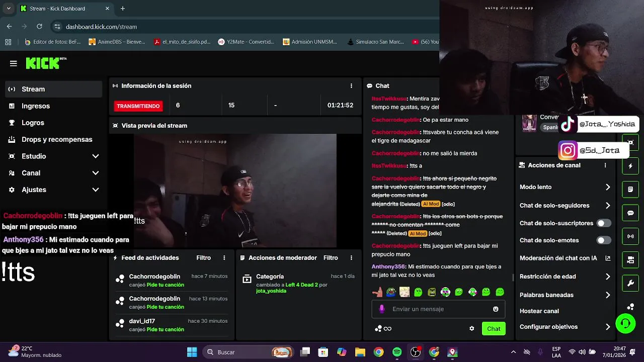Open the stream preview widget icon
Viewport: 644px width, 362px height.
630,142
